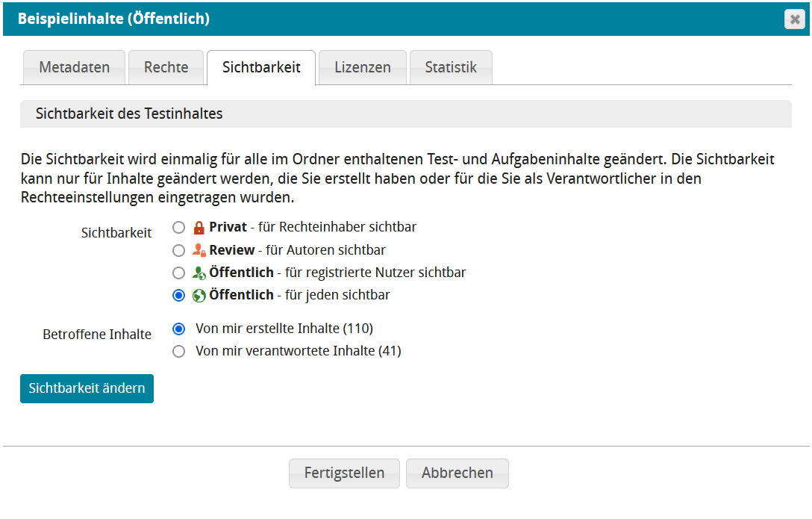Select Öffentlich für jeden sichtbar radio button
Screen dimensions: 812x519
click(x=178, y=296)
